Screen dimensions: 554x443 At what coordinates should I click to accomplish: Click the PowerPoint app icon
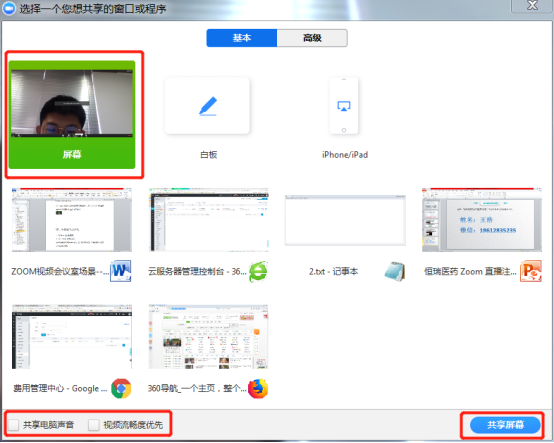[x=531, y=271]
